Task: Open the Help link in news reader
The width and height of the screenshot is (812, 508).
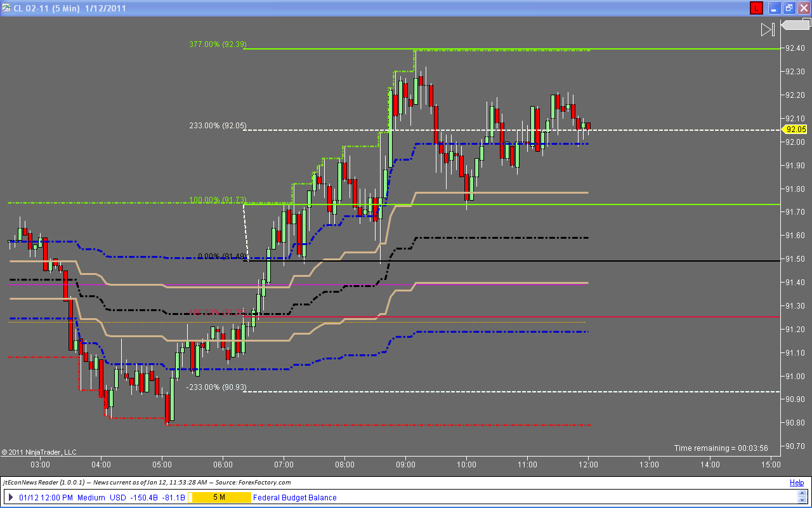Action: click(x=797, y=483)
